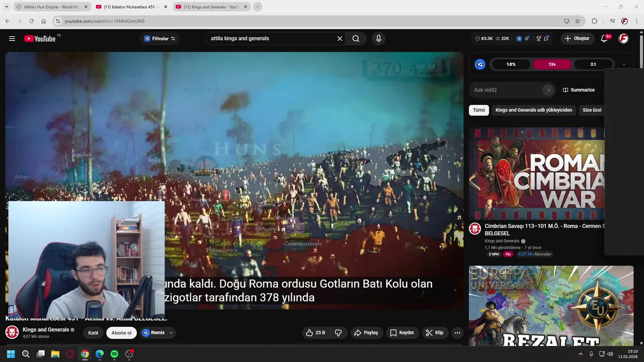Click the Oluştur create button
This screenshot has width=644, height=362.
[577, 39]
